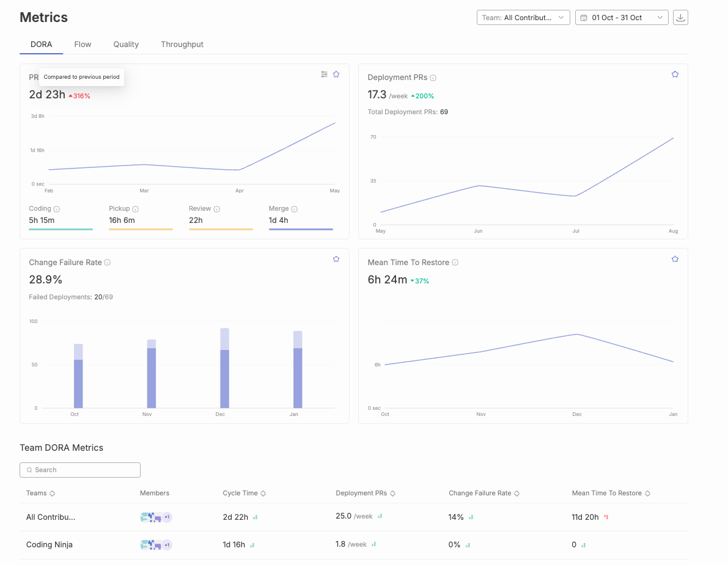Favorite the Change Failure Rate card
The height and width of the screenshot is (565, 728).
tap(336, 259)
